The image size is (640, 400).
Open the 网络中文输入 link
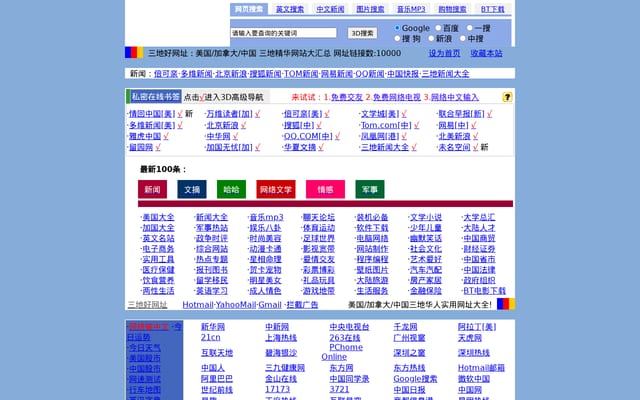455,97
